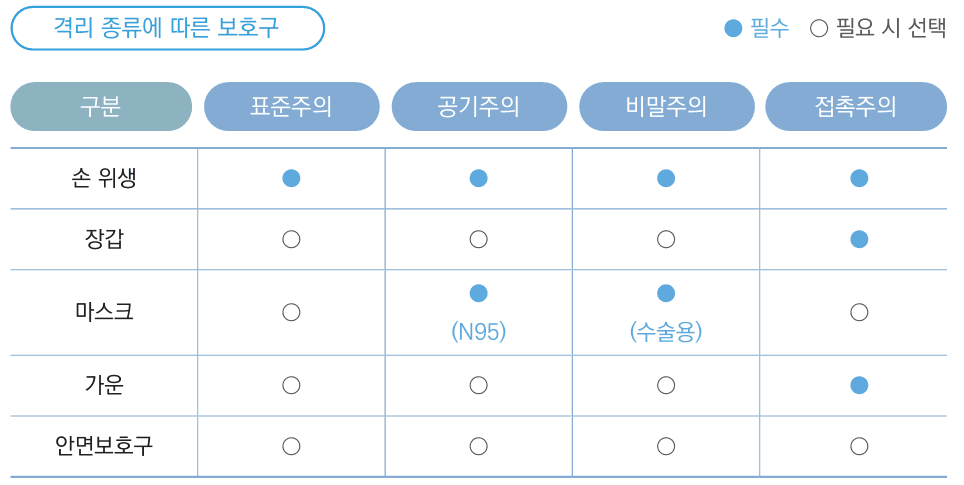Click empty circle for 장갑 under 표준주의
Image resolution: width=964 pixels, height=485 pixels.
291,239
